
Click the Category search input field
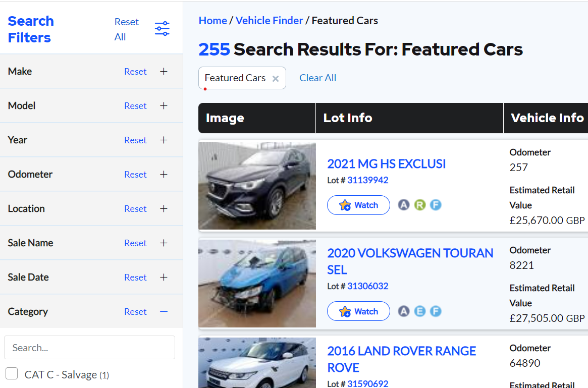pyautogui.click(x=90, y=348)
